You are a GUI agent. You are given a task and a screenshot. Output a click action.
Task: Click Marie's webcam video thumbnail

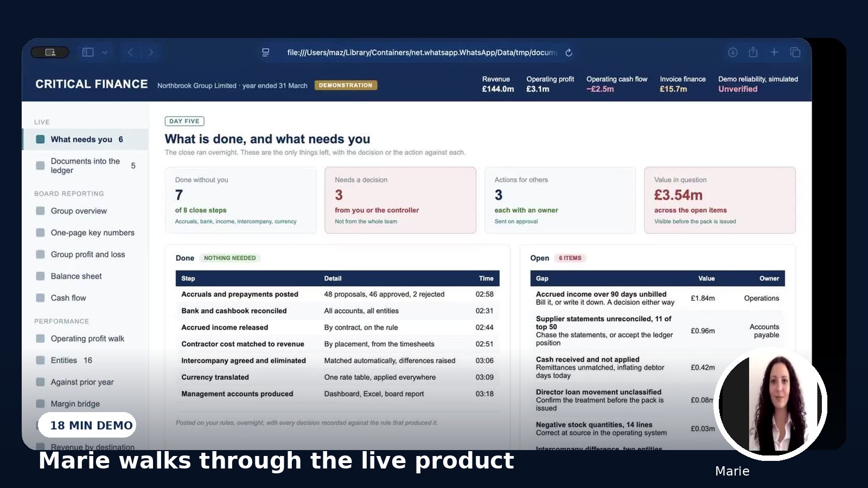click(x=770, y=404)
